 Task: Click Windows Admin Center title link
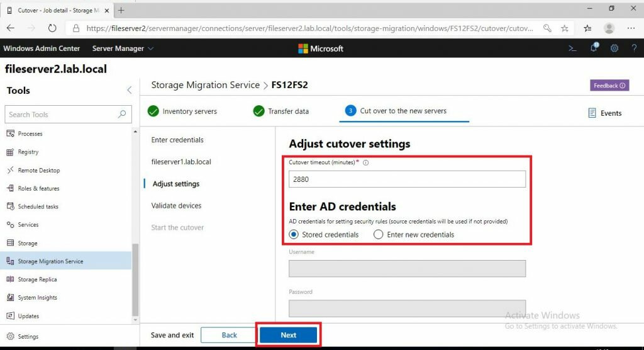click(x=42, y=48)
